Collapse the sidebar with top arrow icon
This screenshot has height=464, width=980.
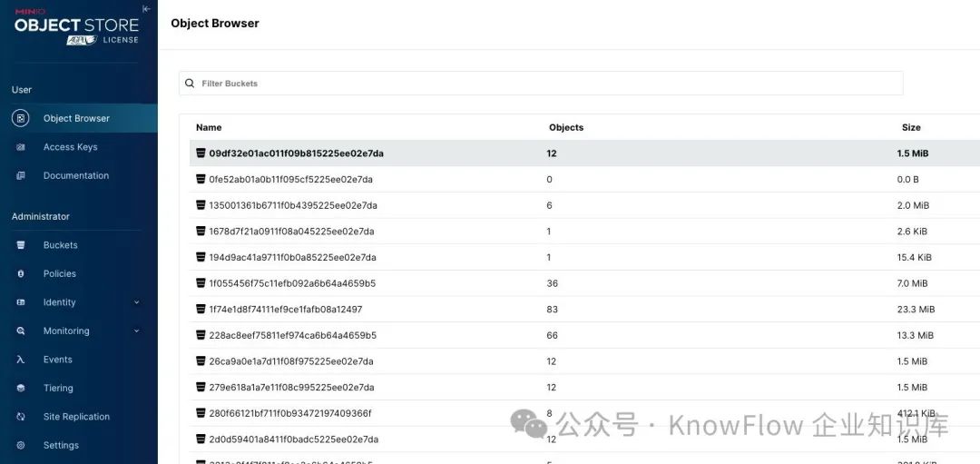point(146,9)
